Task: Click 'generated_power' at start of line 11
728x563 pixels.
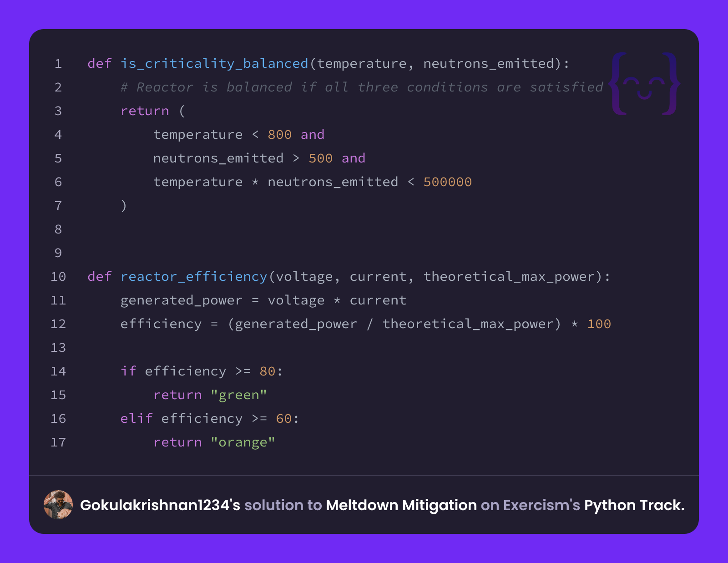Action: click(x=182, y=300)
